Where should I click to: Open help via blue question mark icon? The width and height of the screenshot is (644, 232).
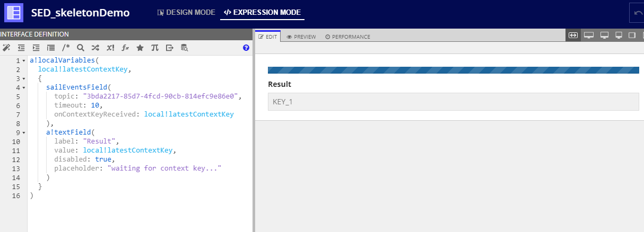pos(246,48)
